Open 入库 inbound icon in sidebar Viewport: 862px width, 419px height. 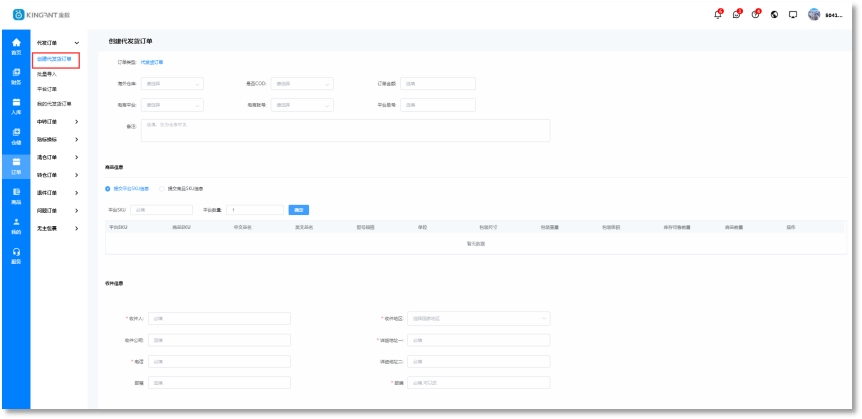[16, 106]
